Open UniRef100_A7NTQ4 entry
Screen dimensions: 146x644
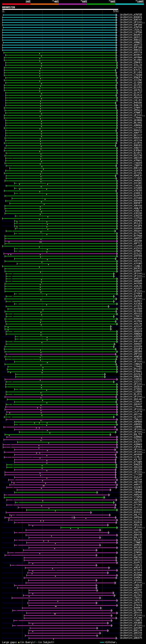click(131, 27)
